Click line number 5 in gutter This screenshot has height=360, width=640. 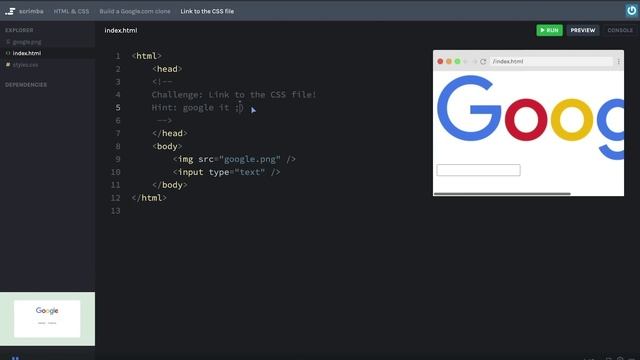tap(118, 107)
